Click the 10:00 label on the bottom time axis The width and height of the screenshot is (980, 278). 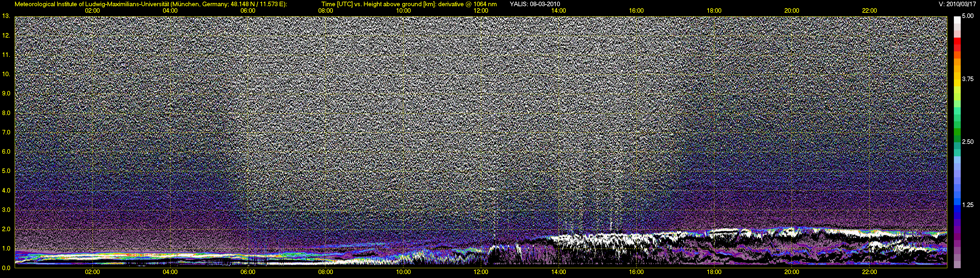coord(403,272)
